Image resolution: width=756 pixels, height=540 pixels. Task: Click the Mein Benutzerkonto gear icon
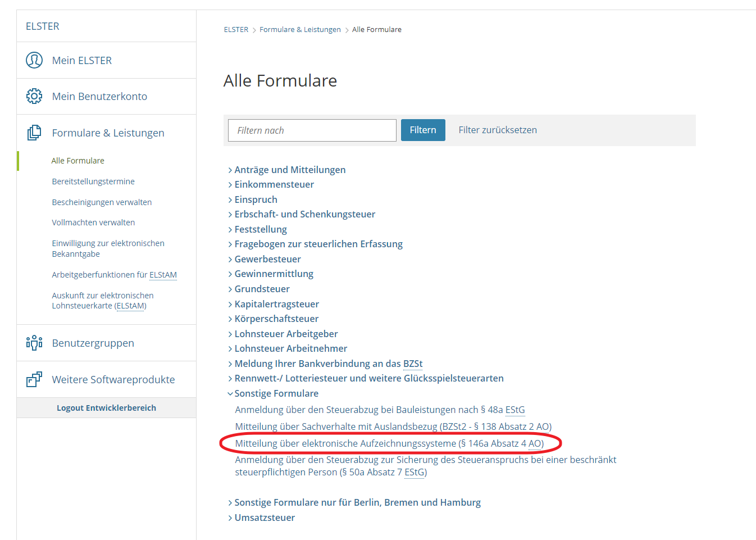point(34,96)
